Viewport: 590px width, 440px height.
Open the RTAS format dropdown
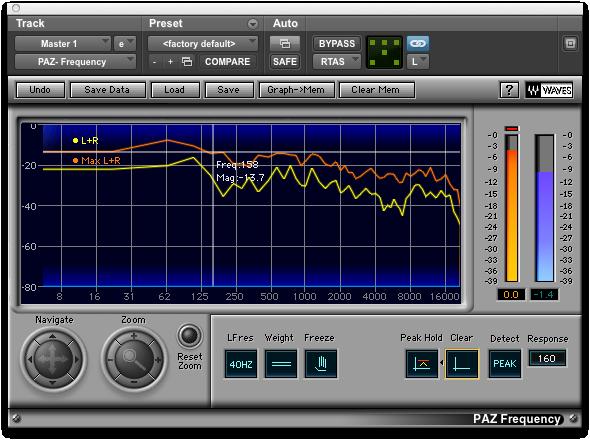337,61
